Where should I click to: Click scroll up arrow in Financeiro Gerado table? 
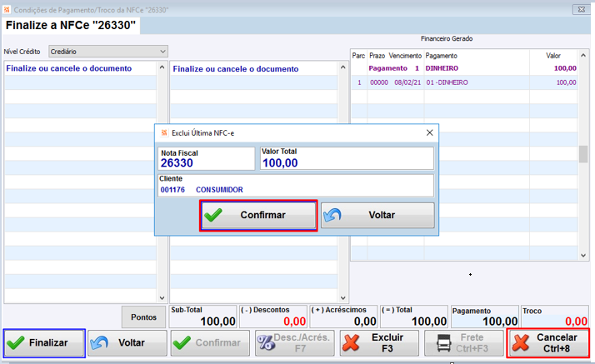click(583, 56)
